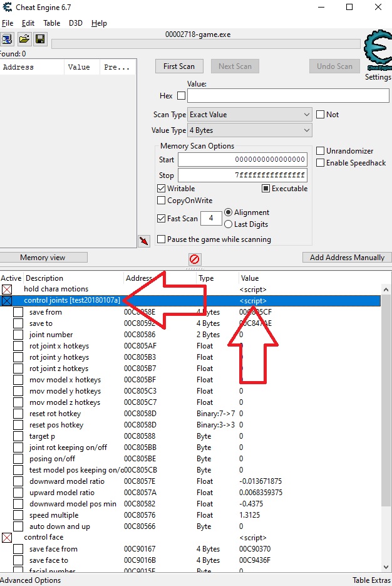The image size is (392, 586).
Task: Sort by the Description column header
Action: click(73, 278)
